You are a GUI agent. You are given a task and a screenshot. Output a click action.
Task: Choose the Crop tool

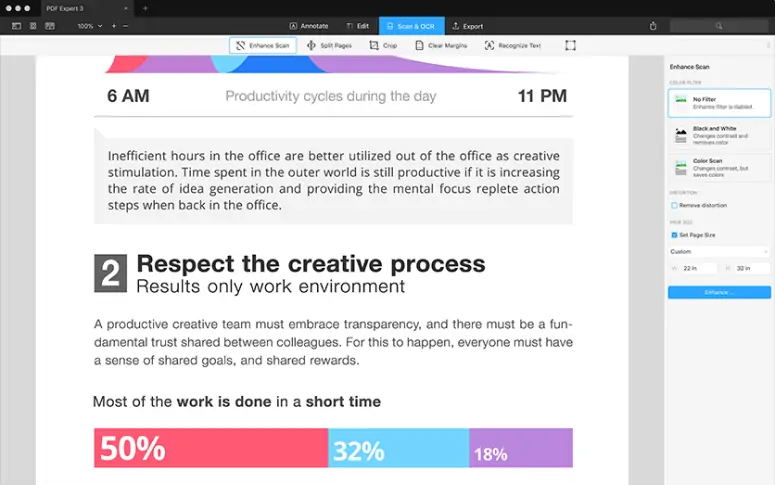[x=383, y=45]
